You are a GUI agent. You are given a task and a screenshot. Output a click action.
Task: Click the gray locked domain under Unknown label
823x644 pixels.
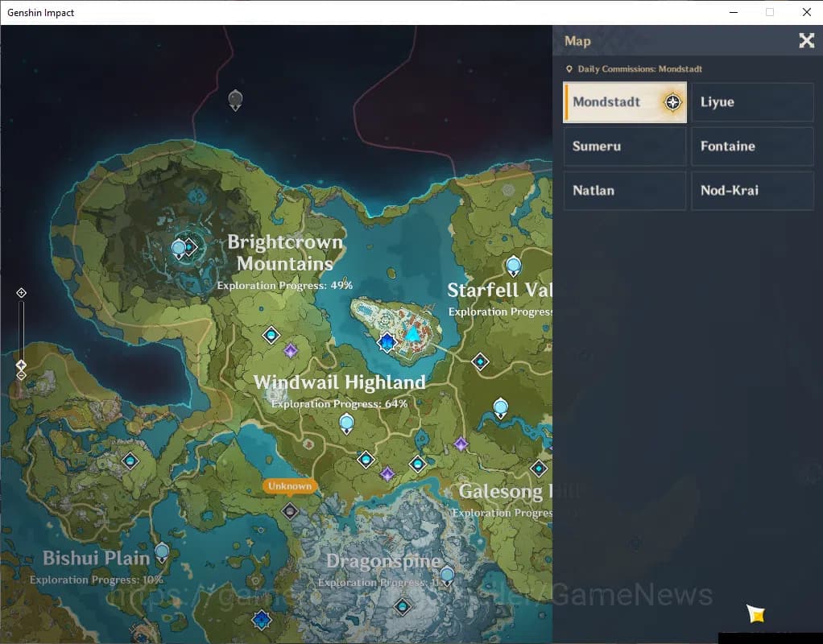click(290, 510)
